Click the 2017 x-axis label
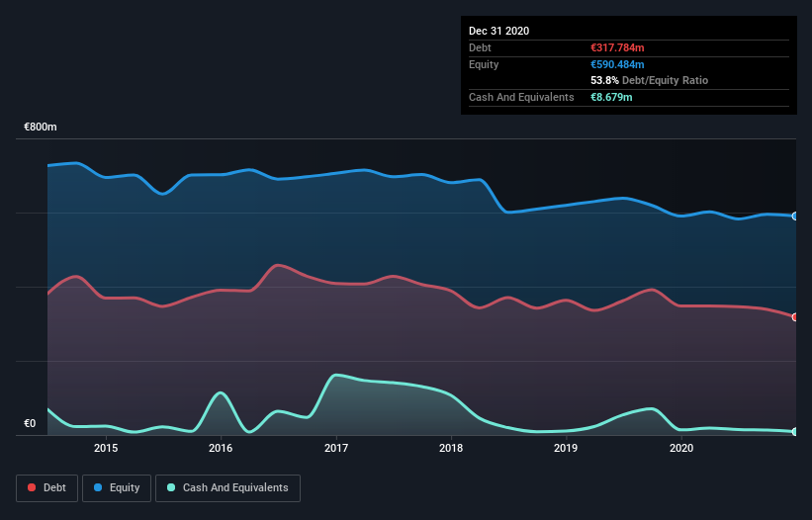Image resolution: width=812 pixels, height=520 pixels. (x=336, y=448)
